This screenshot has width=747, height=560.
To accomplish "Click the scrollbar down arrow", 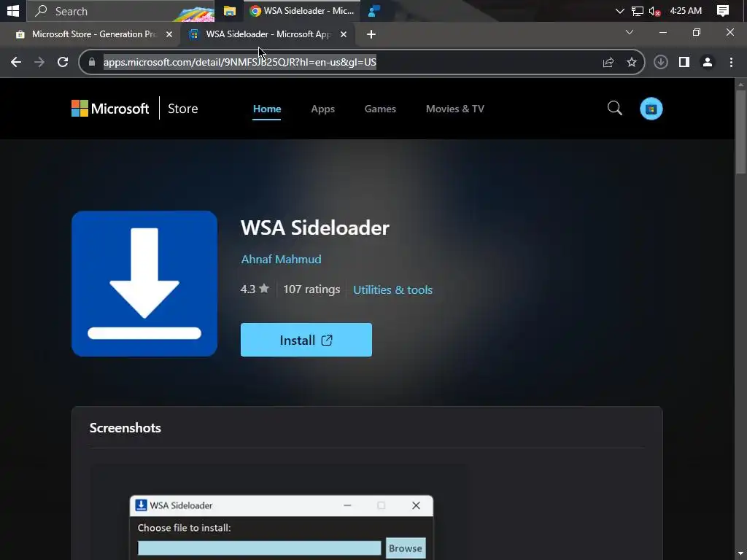I will 740,554.
